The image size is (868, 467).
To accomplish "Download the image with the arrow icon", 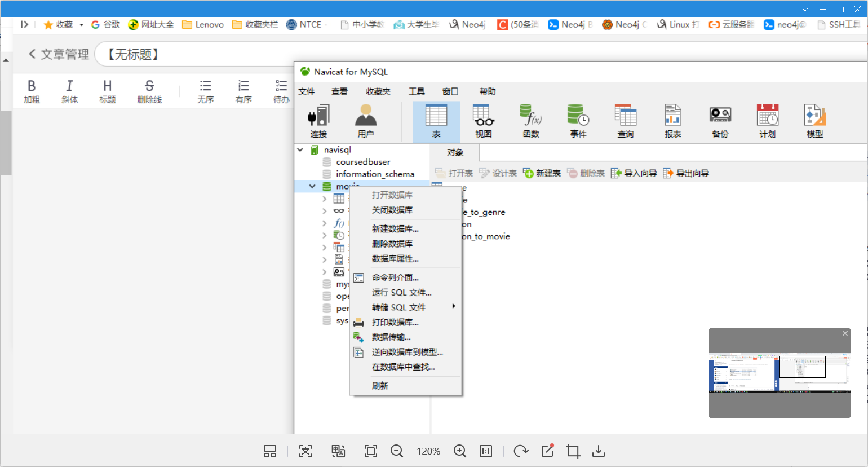I will click(x=599, y=451).
